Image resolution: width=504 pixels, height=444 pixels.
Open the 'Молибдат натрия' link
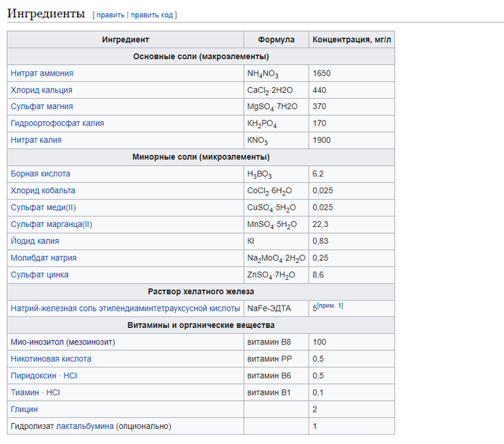[44, 258]
